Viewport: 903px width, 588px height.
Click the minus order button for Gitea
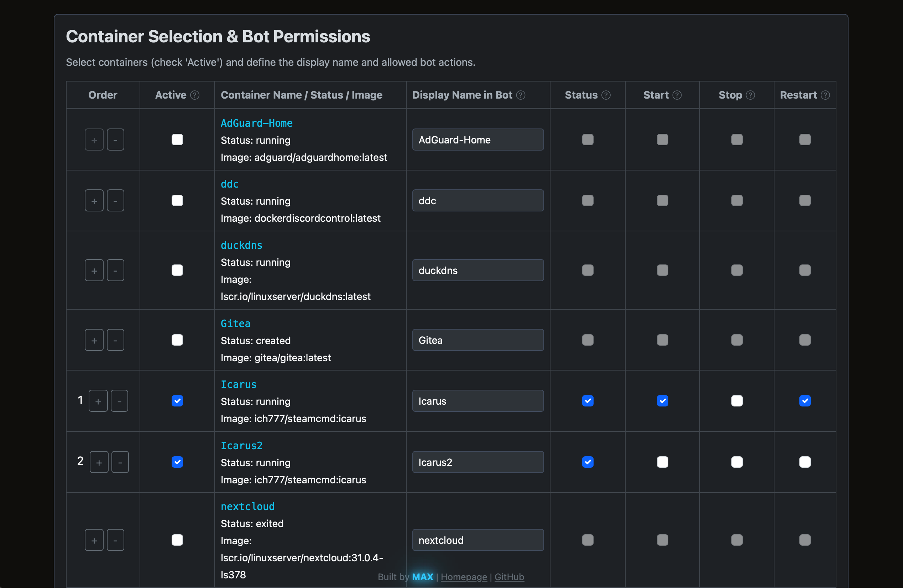115,340
